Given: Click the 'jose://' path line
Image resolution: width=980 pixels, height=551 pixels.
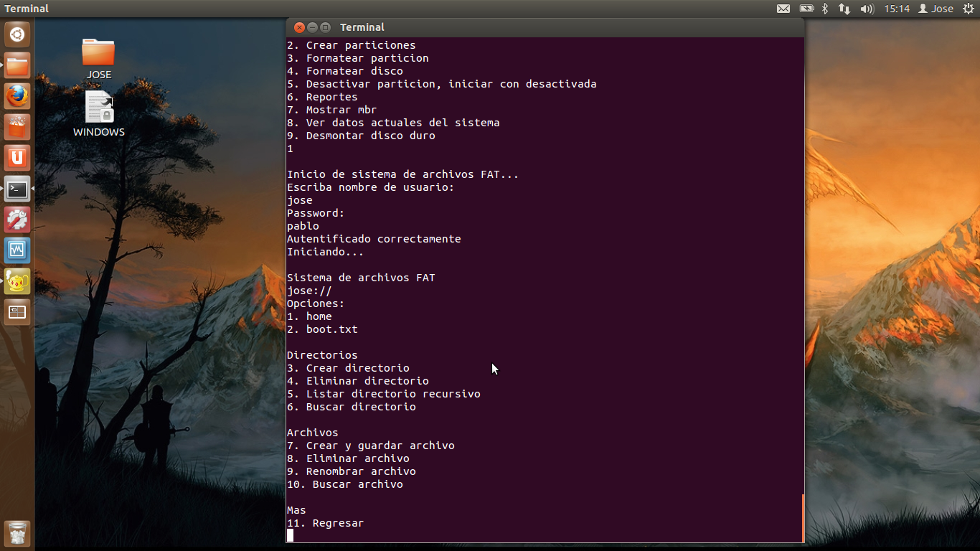Looking at the screenshot, I should pyautogui.click(x=309, y=291).
